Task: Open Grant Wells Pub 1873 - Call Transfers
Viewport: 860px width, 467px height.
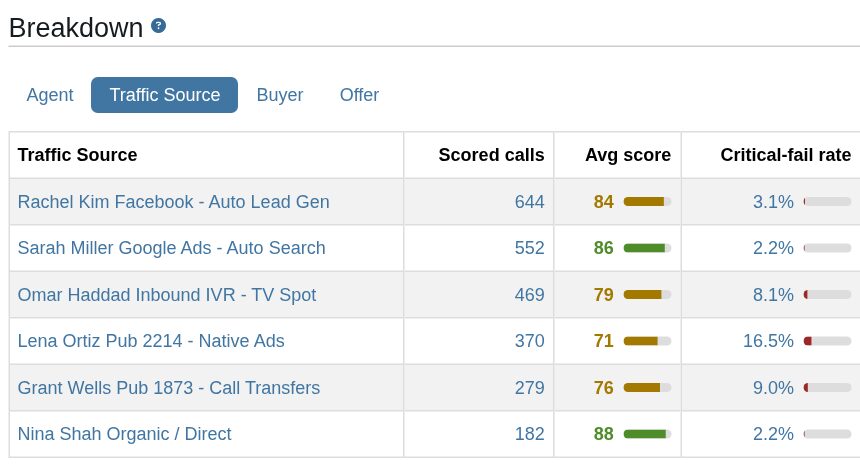Action: pos(169,388)
